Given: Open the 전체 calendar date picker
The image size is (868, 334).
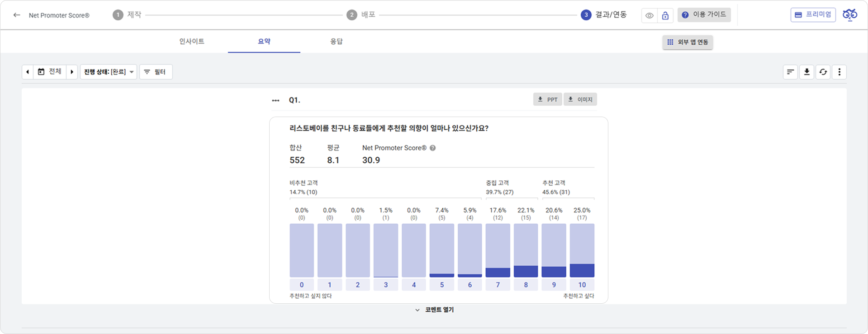Looking at the screenshot, I should pyautogui.click(x=50, y=72).
